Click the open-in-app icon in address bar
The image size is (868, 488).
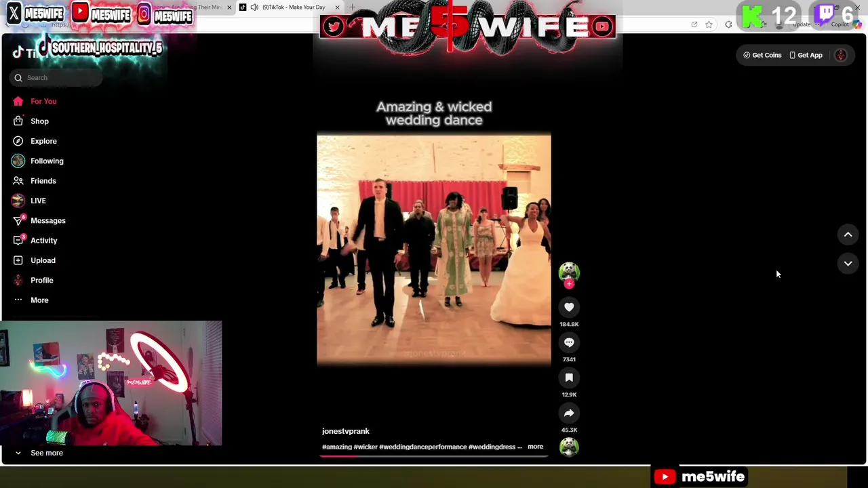(694, 24)
